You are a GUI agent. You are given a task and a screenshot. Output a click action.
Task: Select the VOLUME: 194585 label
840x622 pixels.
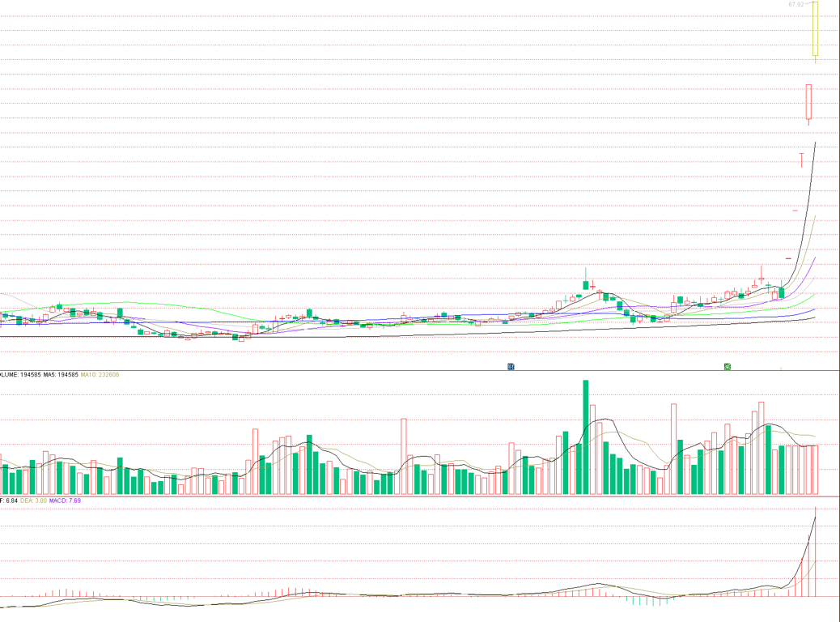[x=19, y=375]
